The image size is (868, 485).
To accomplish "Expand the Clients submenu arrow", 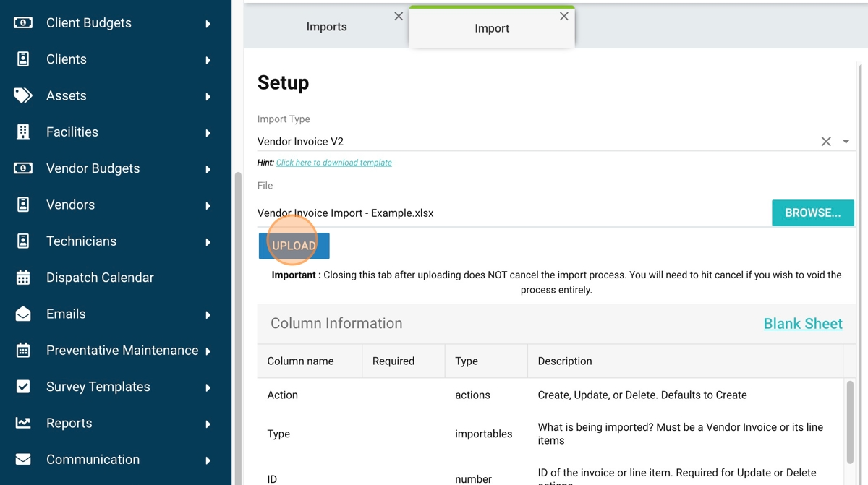I will point(208,60).
